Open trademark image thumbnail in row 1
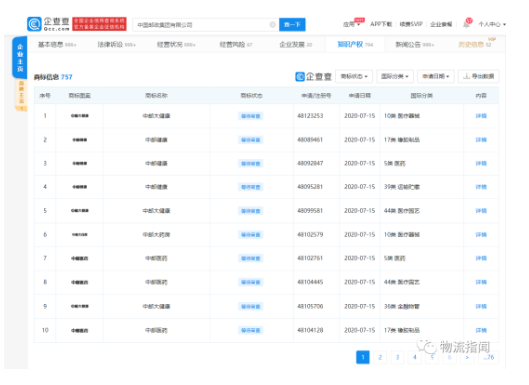 pos(80,116)
